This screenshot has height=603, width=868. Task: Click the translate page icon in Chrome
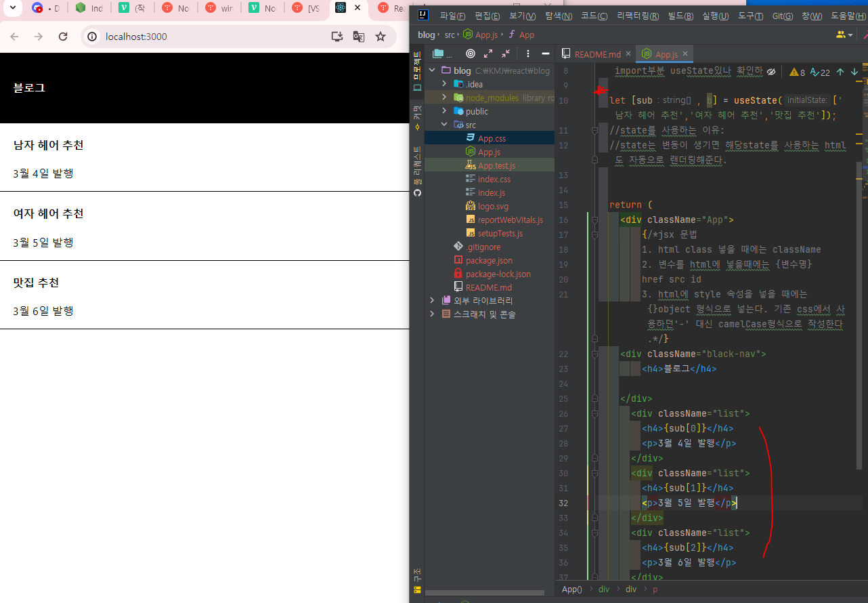(x=359, y=37)
